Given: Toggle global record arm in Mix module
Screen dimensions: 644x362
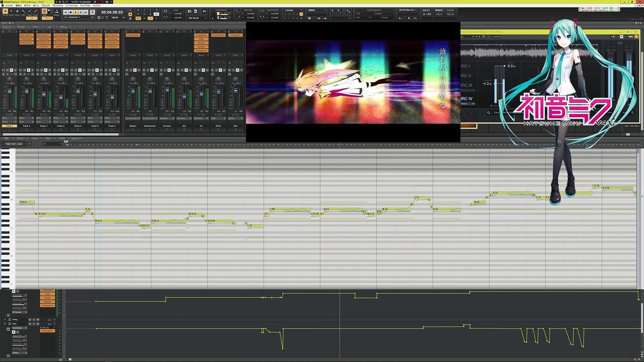Looking at the screenshot, I should (150, 10).
